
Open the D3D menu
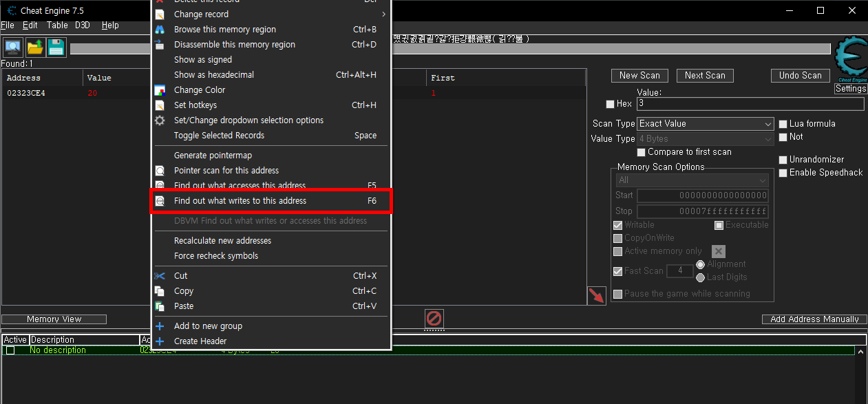click(83, 25)
